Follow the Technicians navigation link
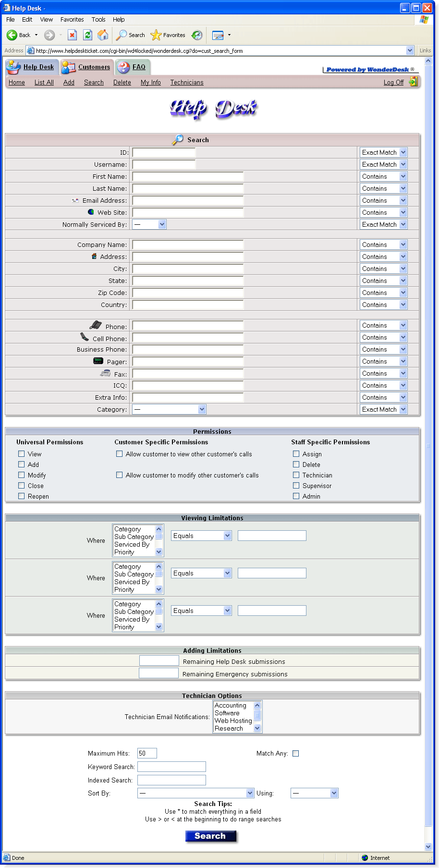The image size is (439, 868). point(187,82)
